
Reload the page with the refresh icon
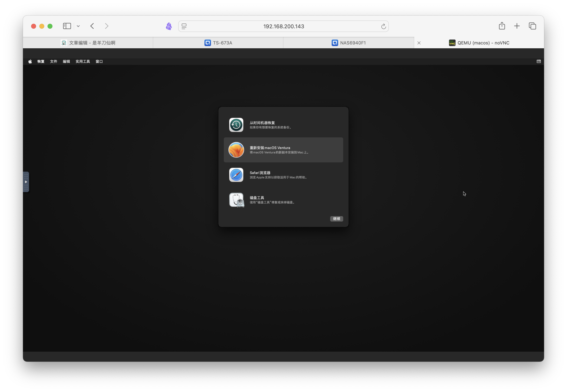(x=383, y=26)
